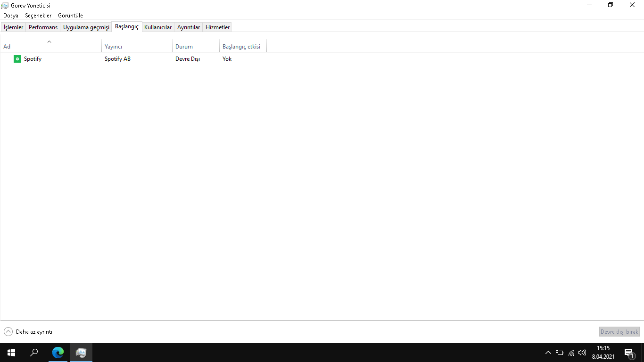The width and height of the screenshot is (644, 362).
Task: Open the Seçenekler menu
Action: click(38, 16)
